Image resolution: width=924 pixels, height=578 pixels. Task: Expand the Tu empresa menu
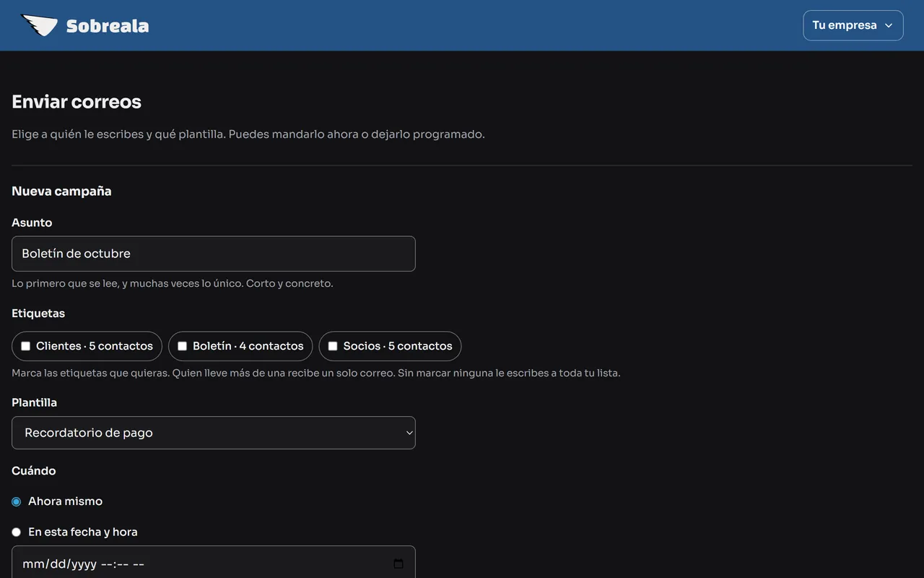coord(853,25)
